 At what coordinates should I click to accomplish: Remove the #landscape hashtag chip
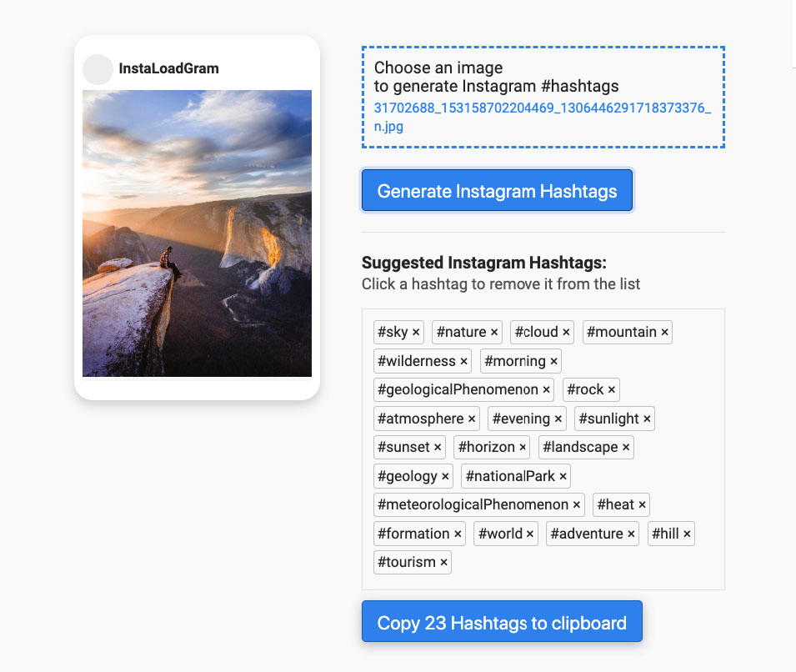pyautogui.click(x=586, y=447)
